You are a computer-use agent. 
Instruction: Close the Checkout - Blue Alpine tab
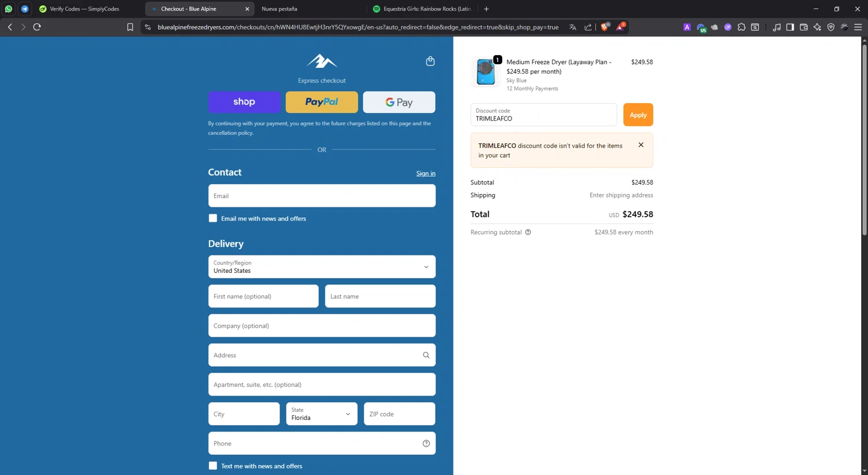tap(247, 9)
